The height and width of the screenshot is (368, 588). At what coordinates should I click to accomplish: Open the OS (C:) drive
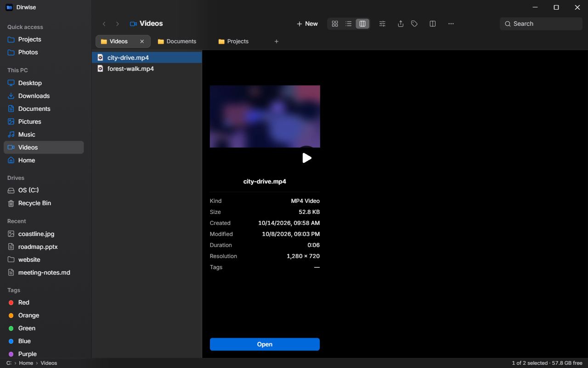click(44, 190)
